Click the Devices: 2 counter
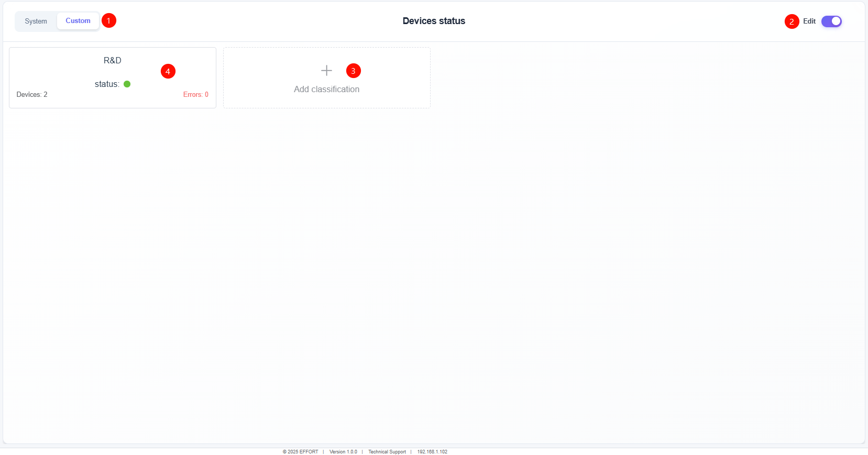The image size is (868, 455). click(32, 95)
